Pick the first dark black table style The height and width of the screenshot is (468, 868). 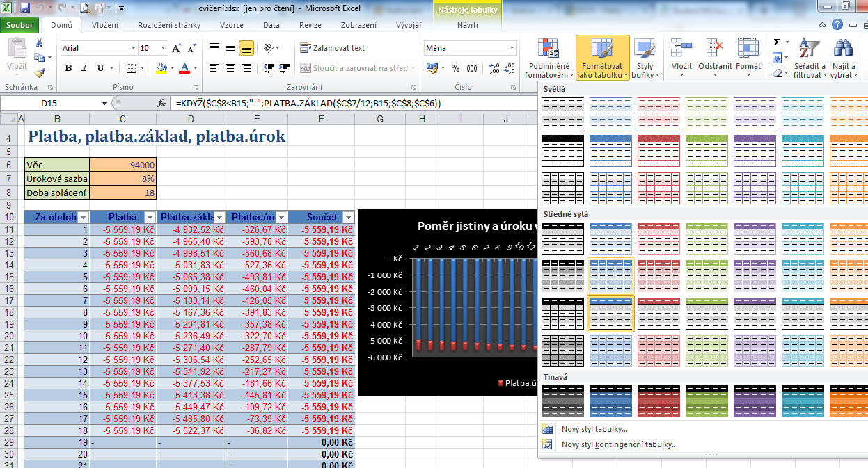562,401
